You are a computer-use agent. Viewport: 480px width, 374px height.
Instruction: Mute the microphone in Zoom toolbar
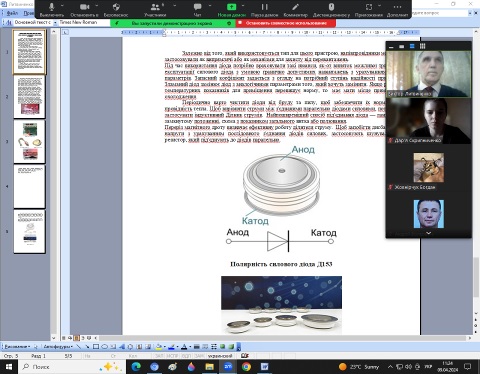tap(52, 9)
